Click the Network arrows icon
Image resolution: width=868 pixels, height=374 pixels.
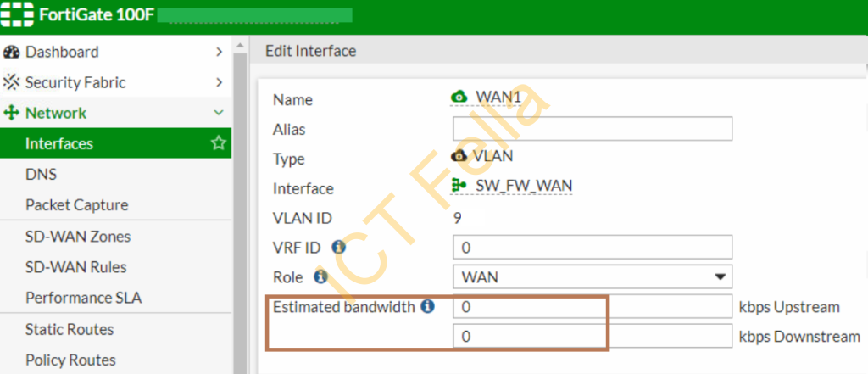click(12, 113)
